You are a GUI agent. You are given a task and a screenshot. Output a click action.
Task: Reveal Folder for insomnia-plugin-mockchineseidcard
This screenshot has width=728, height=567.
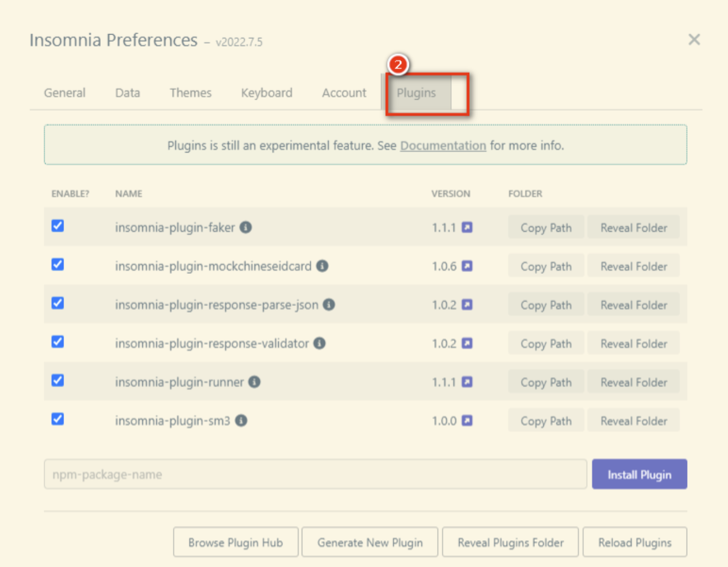634,266
